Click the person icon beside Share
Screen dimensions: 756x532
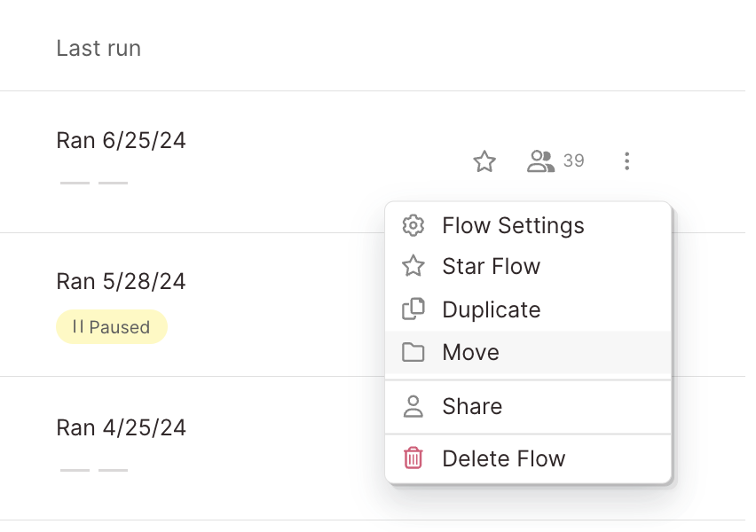pyautogui.click(x=413, y=406)
